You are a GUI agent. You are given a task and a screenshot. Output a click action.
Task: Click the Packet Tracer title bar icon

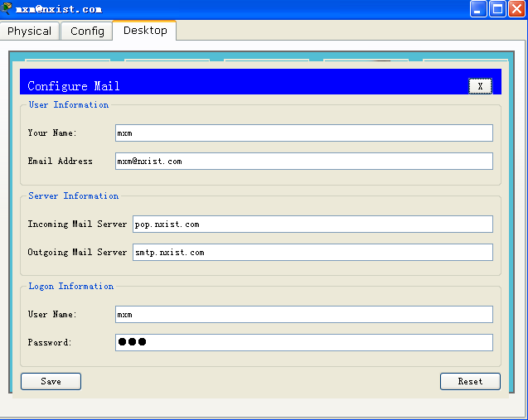pyautogui.click(x=6, y=8)
